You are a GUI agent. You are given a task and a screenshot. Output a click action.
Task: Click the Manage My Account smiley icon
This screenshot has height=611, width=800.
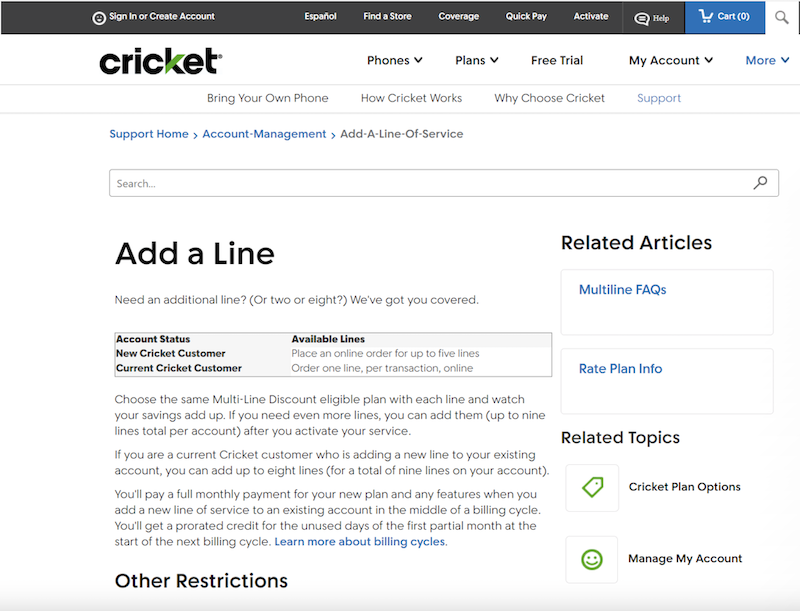click(x=592, y=559)
